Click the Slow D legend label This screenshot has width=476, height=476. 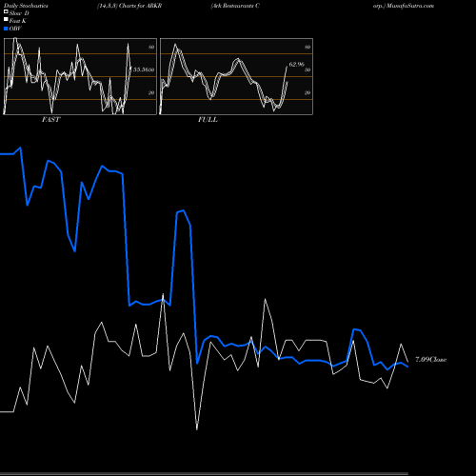tap(19, 13)
